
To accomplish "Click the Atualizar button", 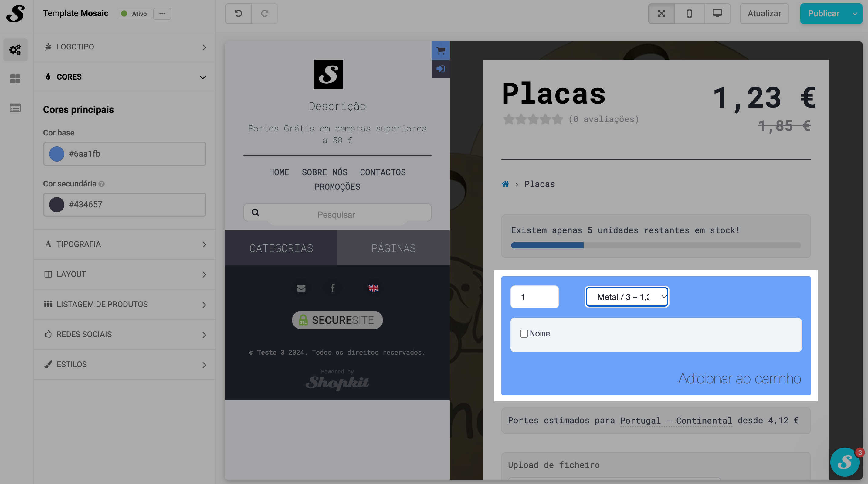I will (x=764, y=13).
